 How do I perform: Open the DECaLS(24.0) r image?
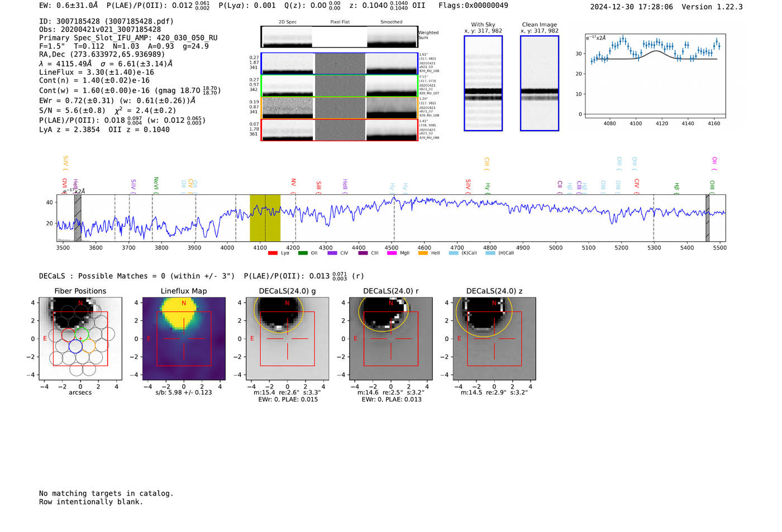pos(390,338)
